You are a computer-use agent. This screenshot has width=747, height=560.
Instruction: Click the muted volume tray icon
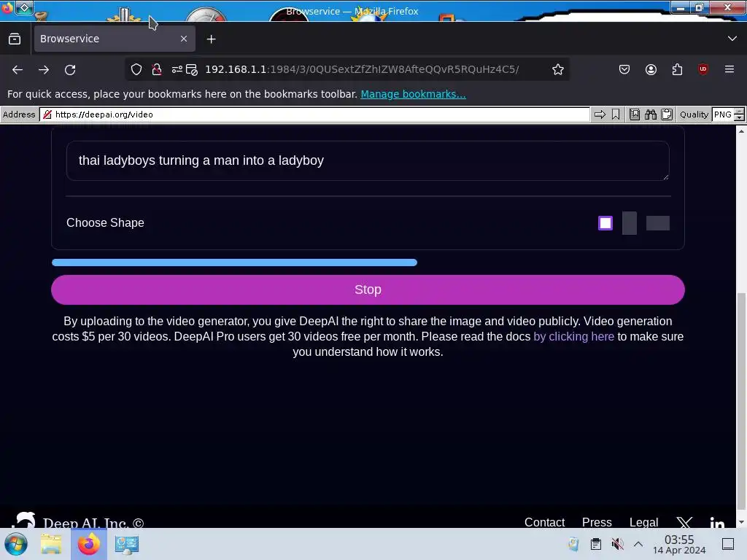(x=617, y=544)
